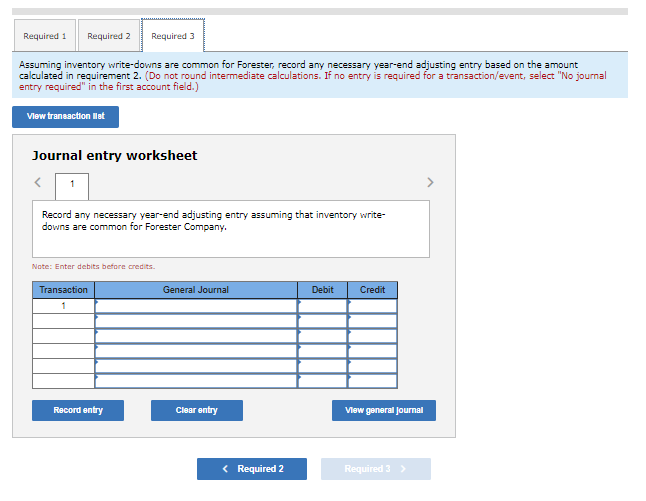Open third row General Journal account field
The height and width of the screenshot is (501, 646).
coord(196,336)
